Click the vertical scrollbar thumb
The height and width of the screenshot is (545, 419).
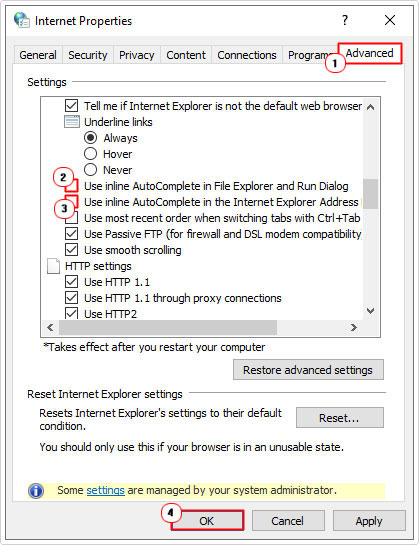point(371,194)
